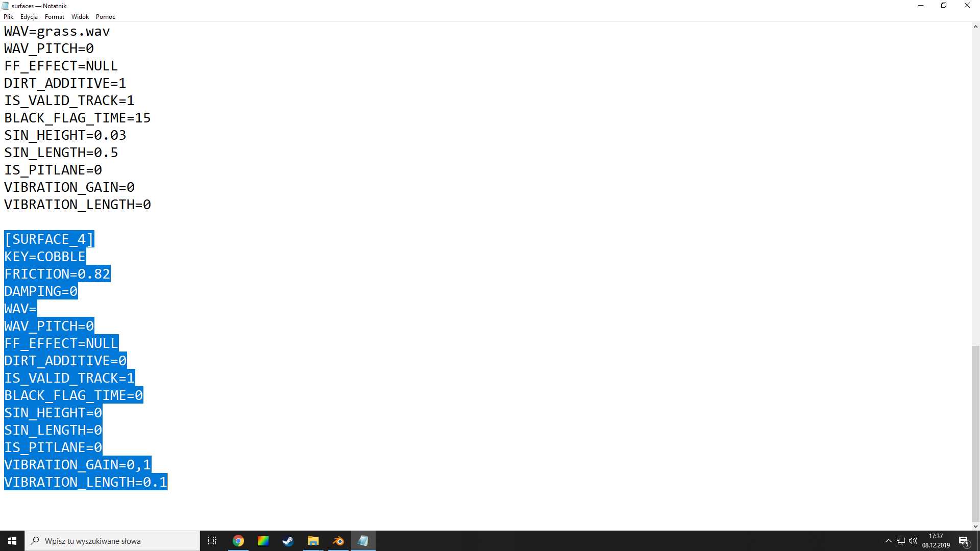Image resolution: width=980 pixels, height=551 pixels.
Task: Open the Widok menu
Action: [80, 17]
